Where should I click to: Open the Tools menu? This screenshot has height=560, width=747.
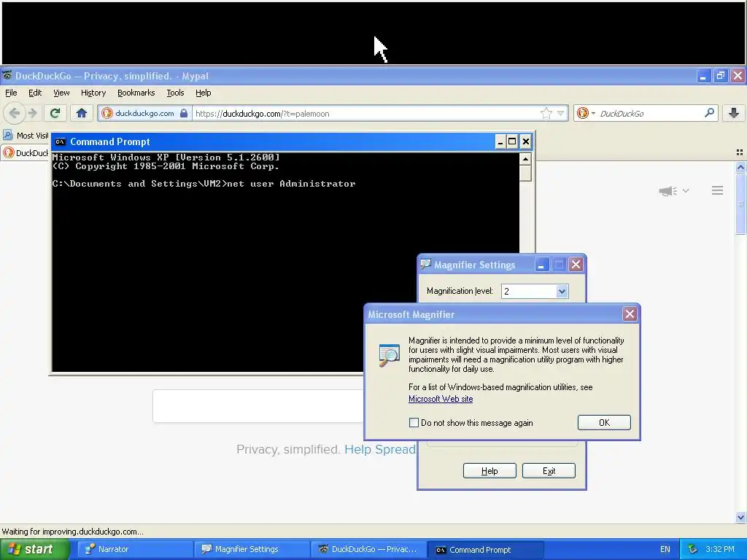click(175, 93)
